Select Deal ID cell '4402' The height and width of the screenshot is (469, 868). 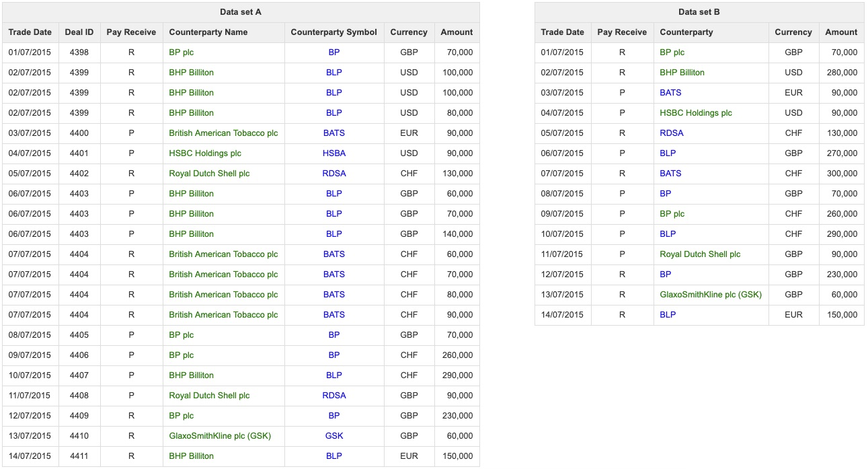pyautogui.click(x=79, y=174)
